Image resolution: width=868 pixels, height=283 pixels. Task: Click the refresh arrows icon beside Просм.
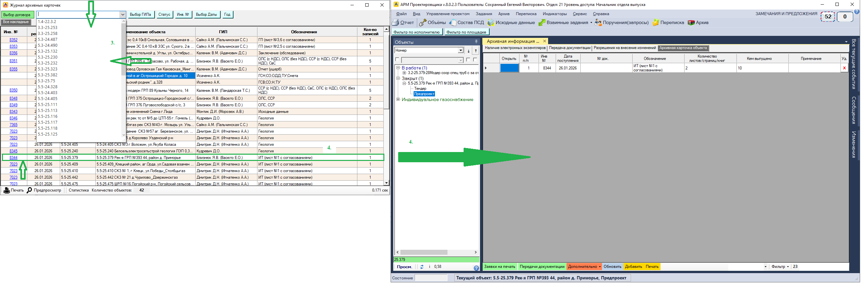click(422, 267)
